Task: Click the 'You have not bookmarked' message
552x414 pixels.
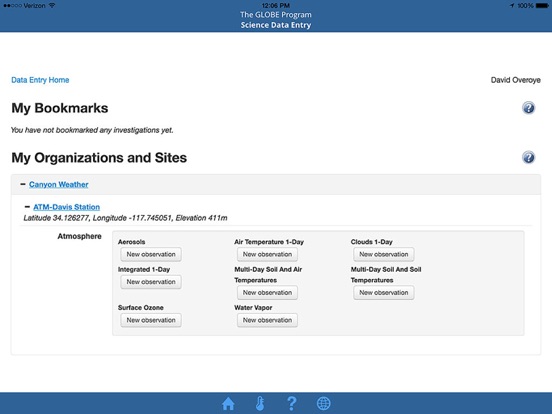Action: pos(92,130)
